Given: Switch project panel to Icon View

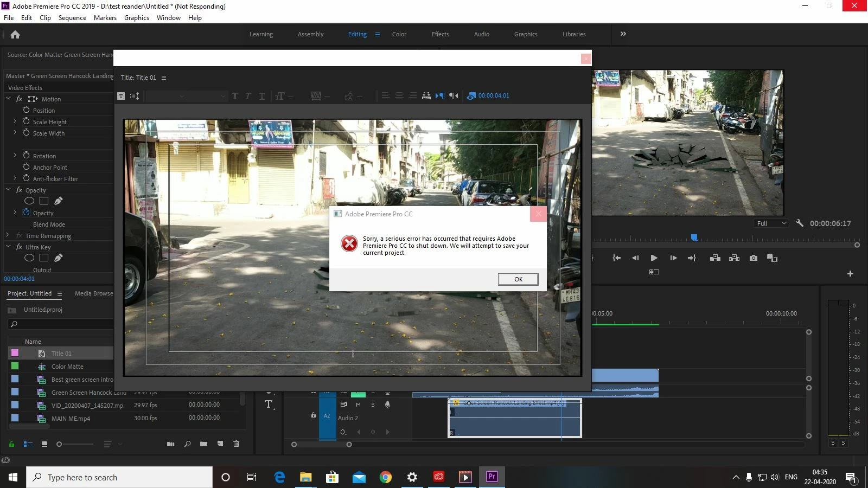Looking at the screenshot, I should pos(44,444).
